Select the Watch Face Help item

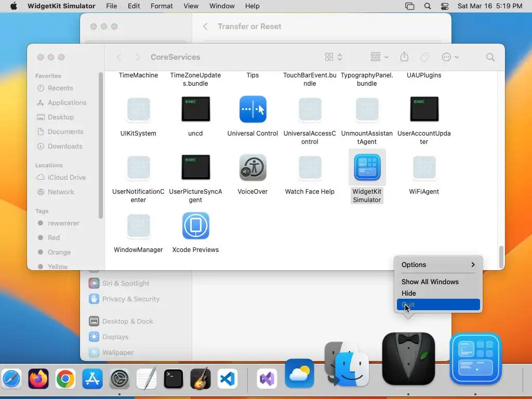point(310,167)
